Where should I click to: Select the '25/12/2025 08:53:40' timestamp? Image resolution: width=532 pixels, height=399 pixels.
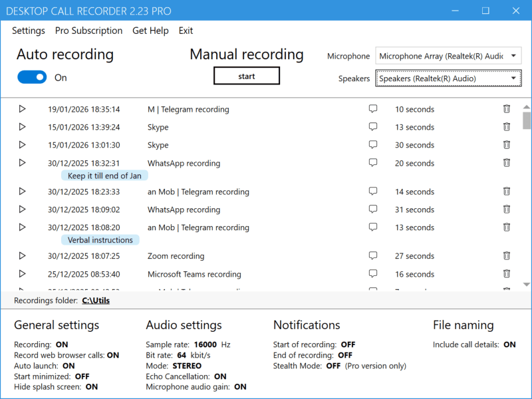[x=84, y=274]
